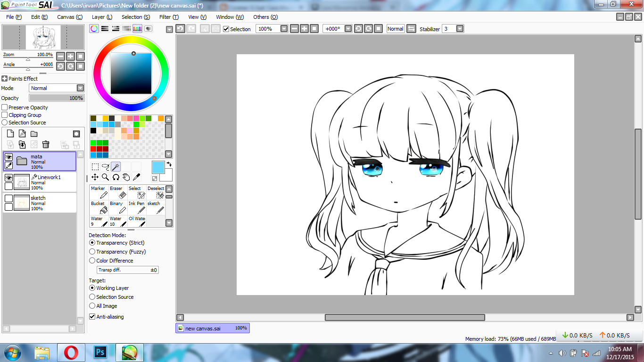
Task: Pick the Eyedropper color picker tool
Action: click(137, 177)
